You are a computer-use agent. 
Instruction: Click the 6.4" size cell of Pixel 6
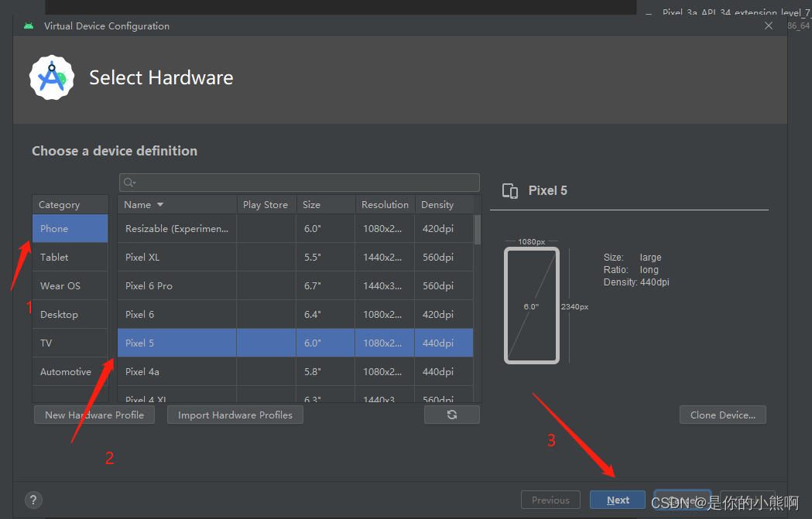pyautogui.click(x=326, y=315)
